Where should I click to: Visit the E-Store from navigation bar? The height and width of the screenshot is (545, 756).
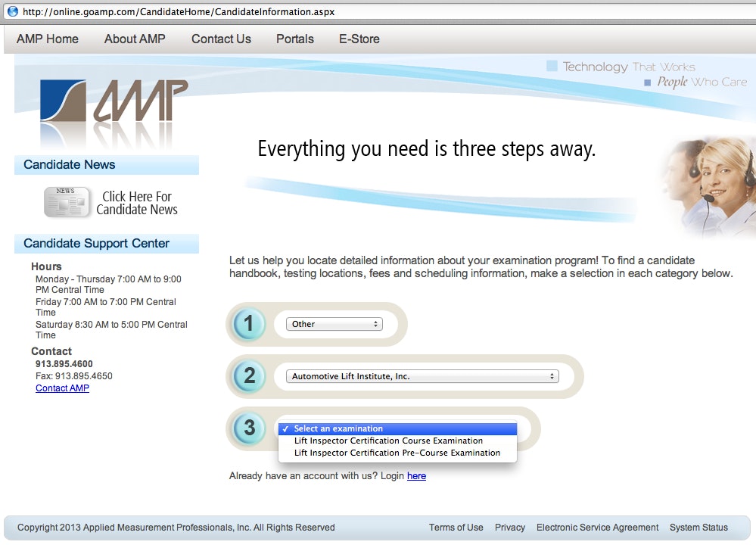coord(359,39)
